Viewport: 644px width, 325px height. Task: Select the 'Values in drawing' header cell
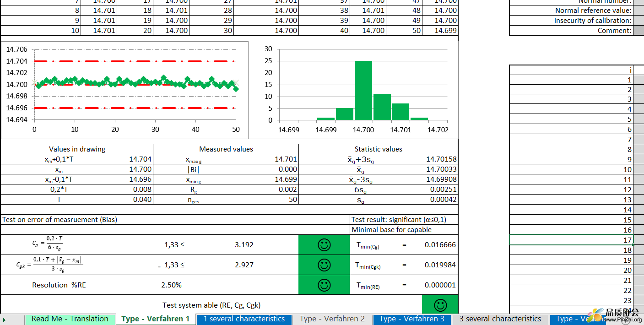(x=77, y=149)
